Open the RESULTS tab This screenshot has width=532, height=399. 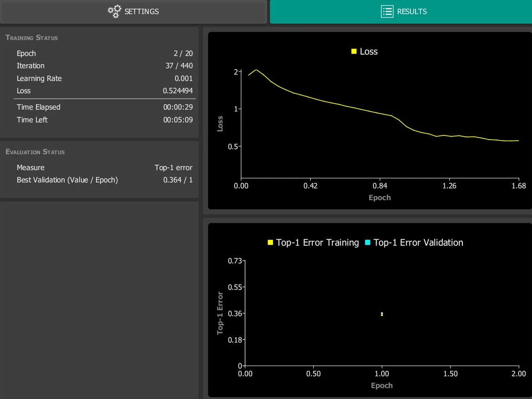pos(400,11)
